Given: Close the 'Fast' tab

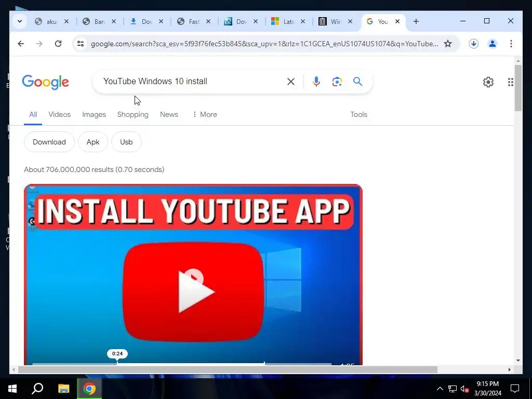Looking at the screenshot, I should pyautogui.click(x=208, y=21).
